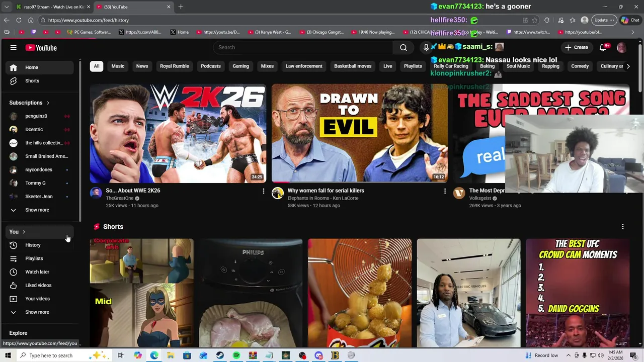The width and height of the screenshot is (644, 362).
Task: Expand Show more under Subscriptions
Action: click(x=40, y=210)
